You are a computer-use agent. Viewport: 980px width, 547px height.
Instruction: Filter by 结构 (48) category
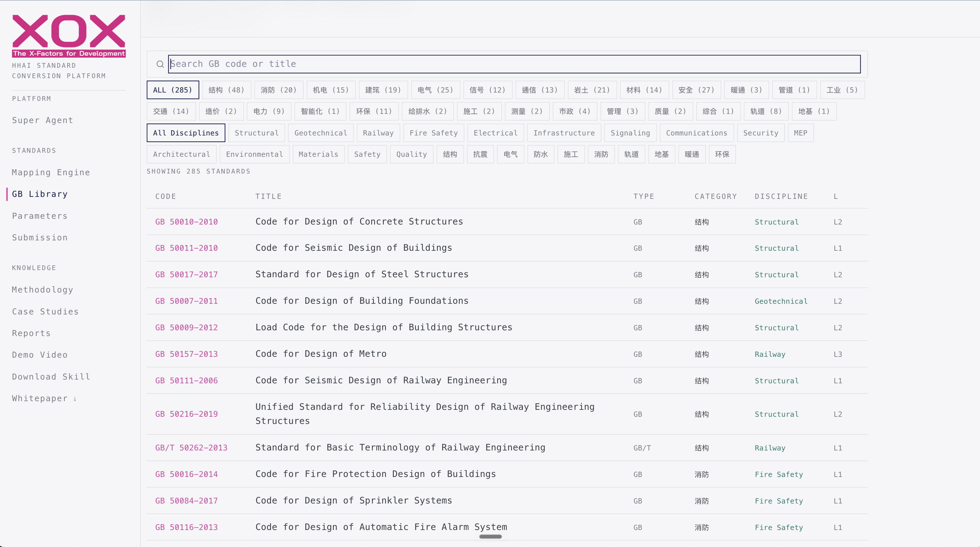pyautogui.click(x=226, y=90)
